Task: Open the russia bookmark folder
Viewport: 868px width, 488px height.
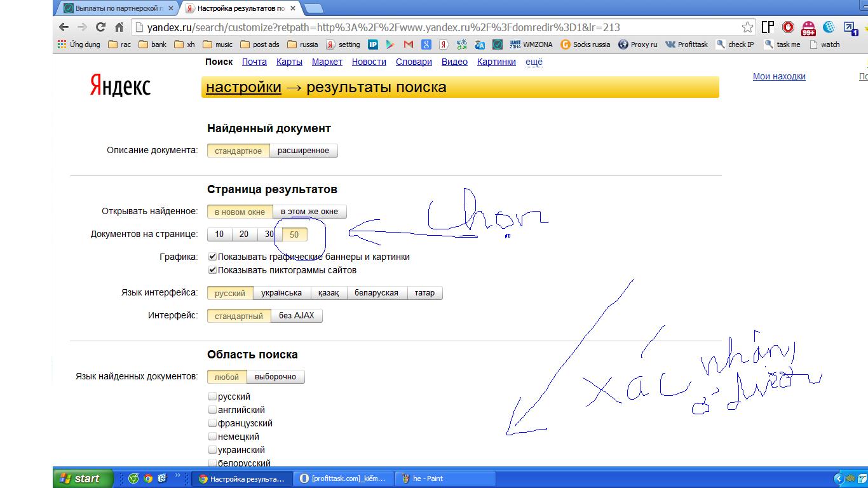Action: coord(302,44)
